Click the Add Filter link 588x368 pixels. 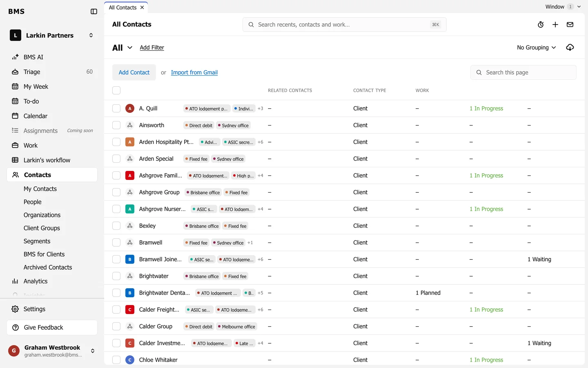[x=152, y=47]
